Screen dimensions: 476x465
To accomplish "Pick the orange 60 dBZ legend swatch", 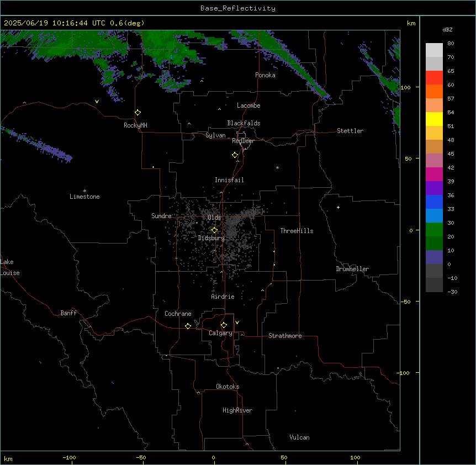I will click(434, 91).
